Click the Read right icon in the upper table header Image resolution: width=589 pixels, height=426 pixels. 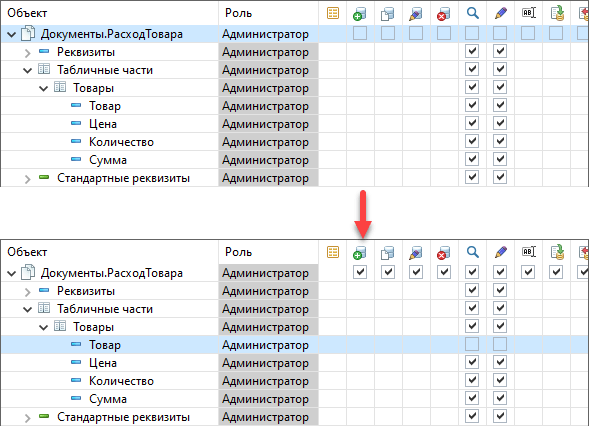(388, 14)
